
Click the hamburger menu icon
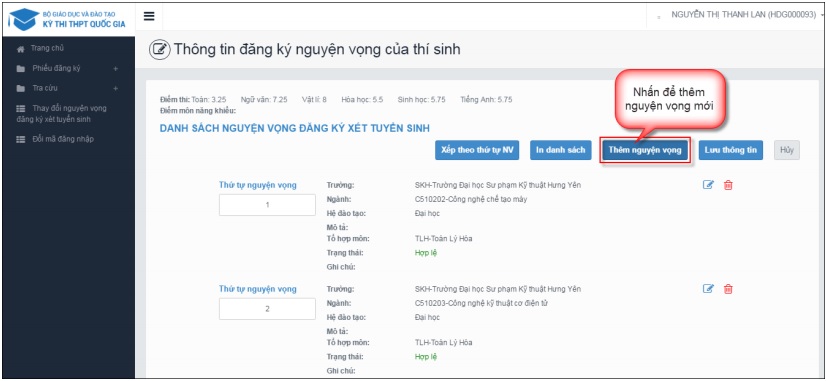[149, 16]
